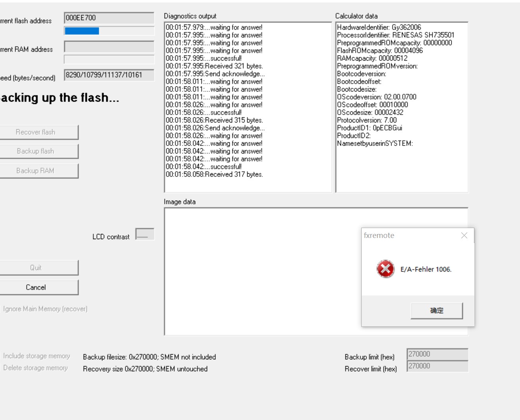Click the 'Backing up the flash...' status heading
Viewport: 520px width, 420px height.
click(x=59, y=98)
